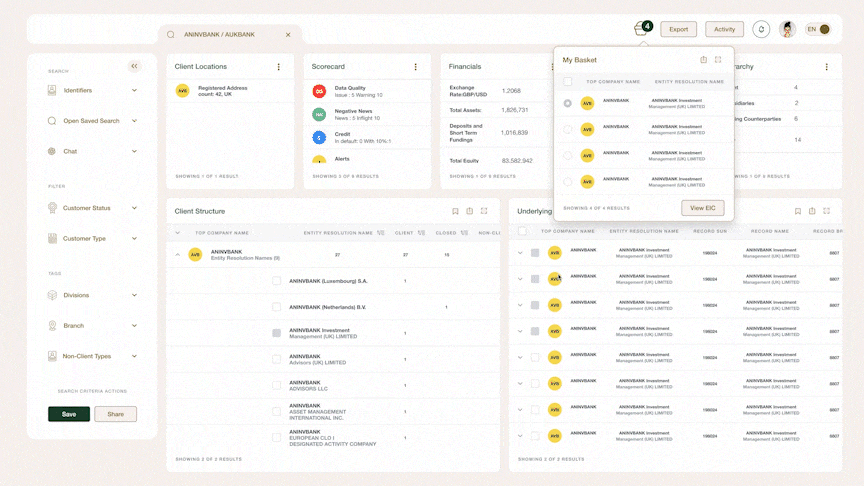This screenshot has height=486, width=864.
Task: Check select-all box in Underlying table header
Action: click(x=522, y=231)
